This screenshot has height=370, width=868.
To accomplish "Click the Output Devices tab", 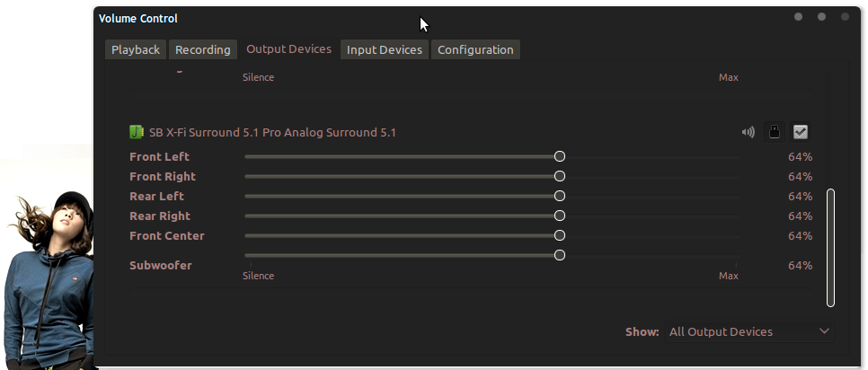I will [289, 49].
